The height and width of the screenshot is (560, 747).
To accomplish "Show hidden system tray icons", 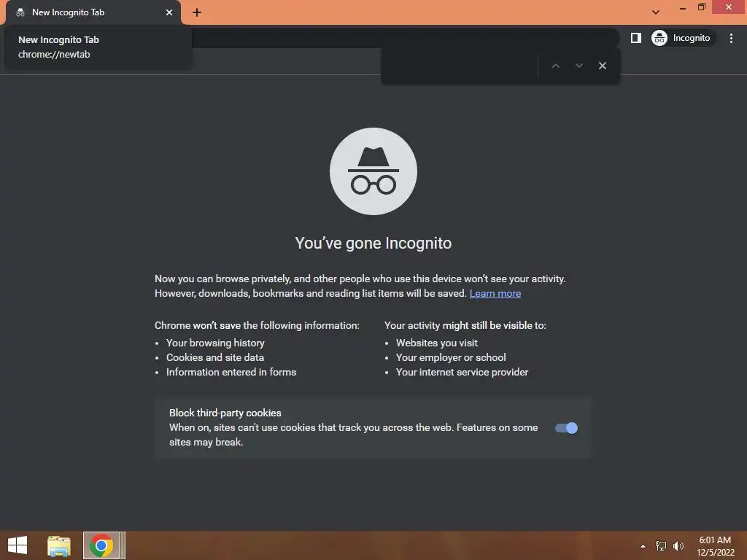I will [643, 546].
